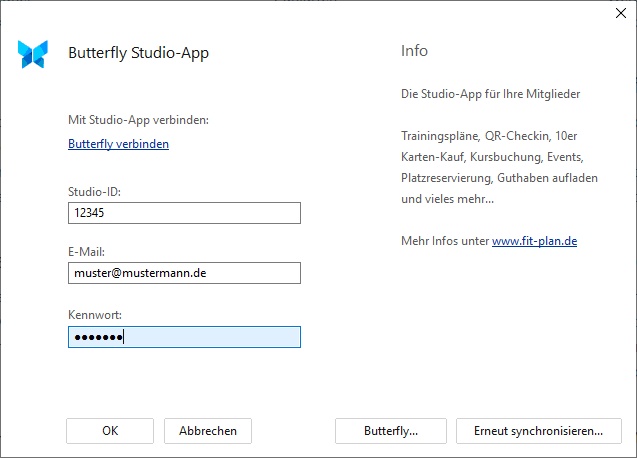Screen dimensions: 637x458
Task: Close the dialog with the X button
Action: pos(613,14)
